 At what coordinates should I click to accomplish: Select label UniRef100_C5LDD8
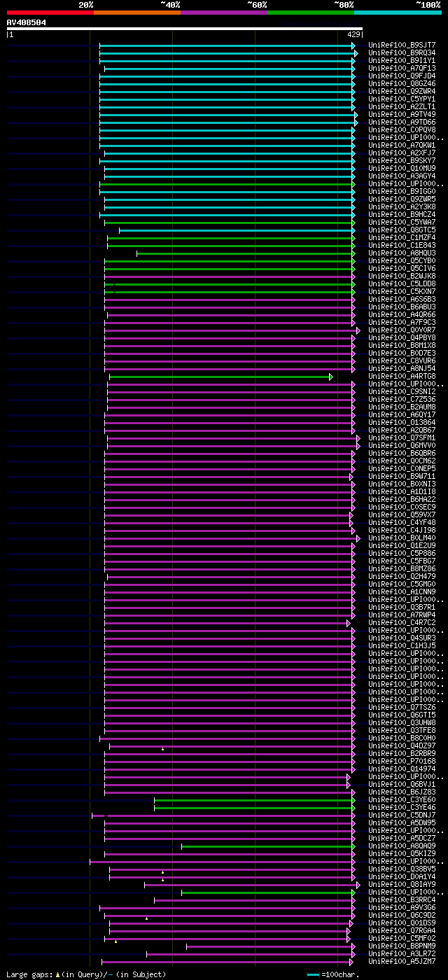coord(402,283)
